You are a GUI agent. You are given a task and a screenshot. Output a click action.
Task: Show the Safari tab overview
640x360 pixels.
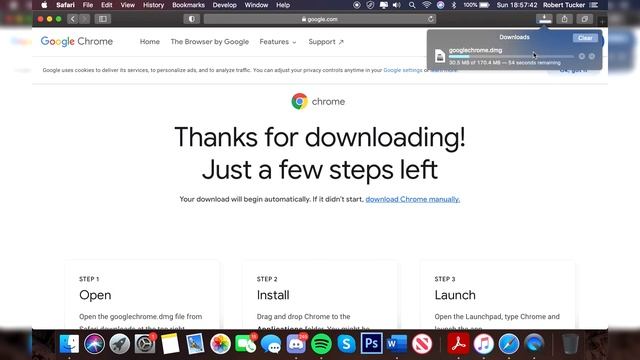click(x=584, y=19)
